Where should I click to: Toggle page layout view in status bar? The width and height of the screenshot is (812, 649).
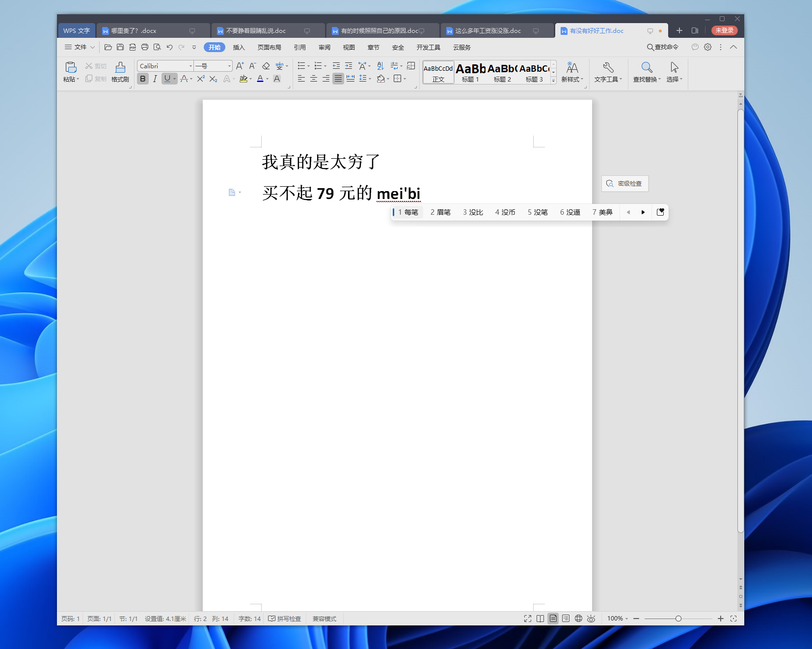tap(553, 619)
